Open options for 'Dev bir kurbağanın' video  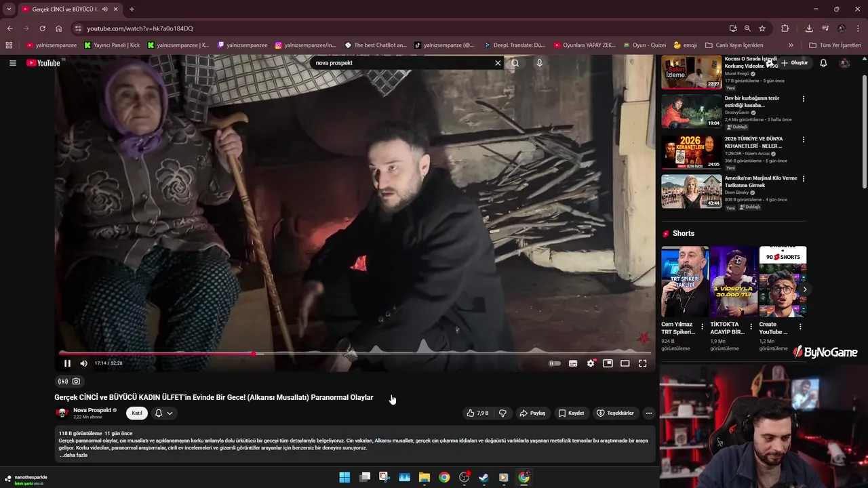click(x=804, y=99)
